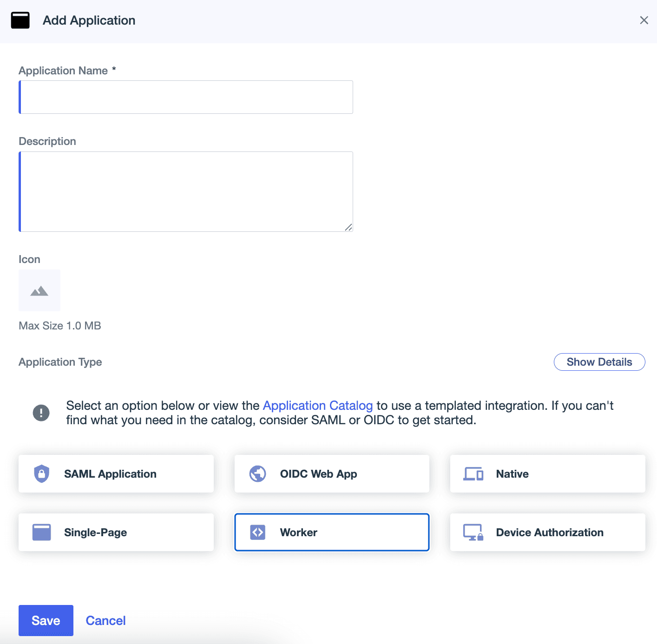
Task: Click the alert info icon above type options
Action: pyautogui.click(x=41, y=413)
